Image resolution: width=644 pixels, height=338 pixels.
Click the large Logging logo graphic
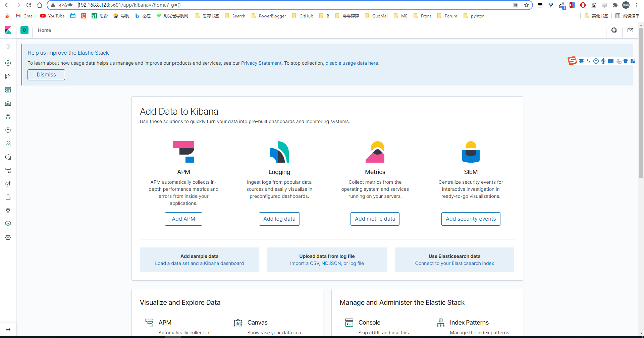[279, 152]
